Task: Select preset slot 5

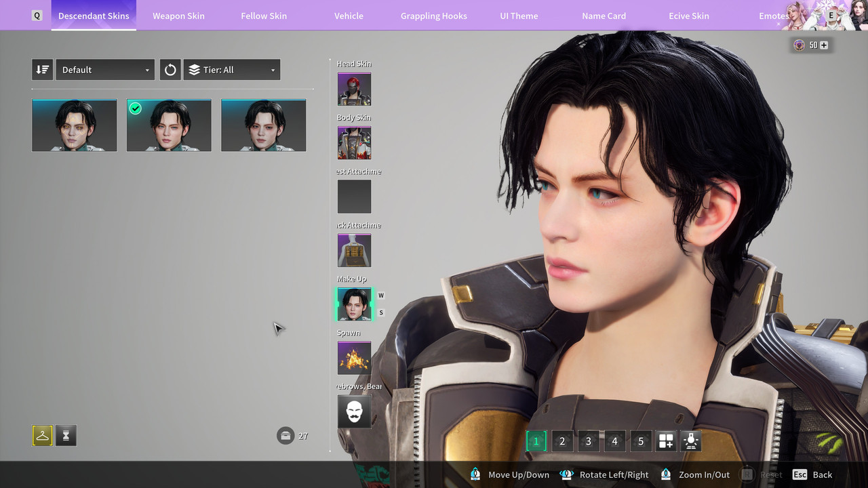Action: [x=641, y=441]
